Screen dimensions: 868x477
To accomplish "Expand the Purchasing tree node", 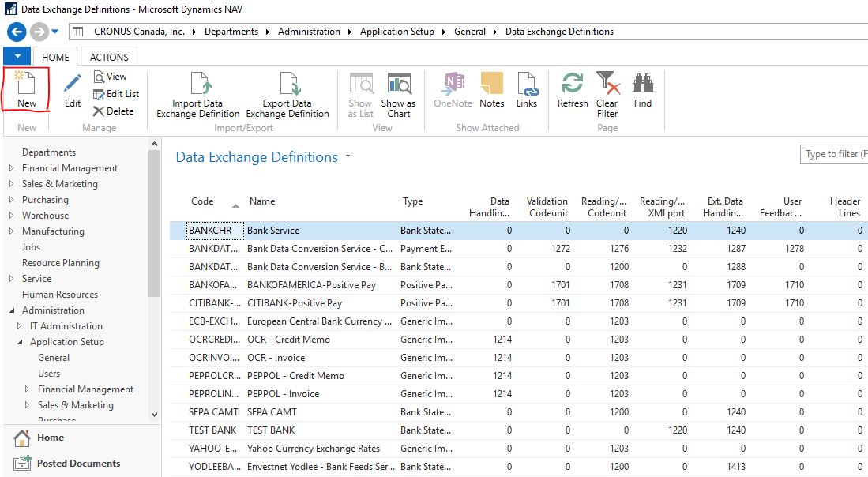I will click(12, 199).
